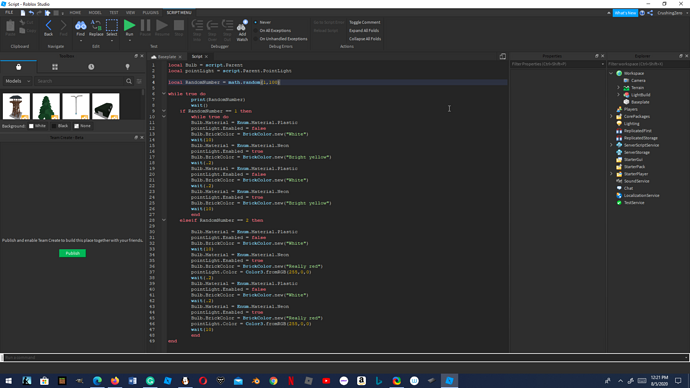Image resolution: width=690 pixels, height=388 pixels.
Task: Collapse the Workspace tree node
Action: [611, 73]
